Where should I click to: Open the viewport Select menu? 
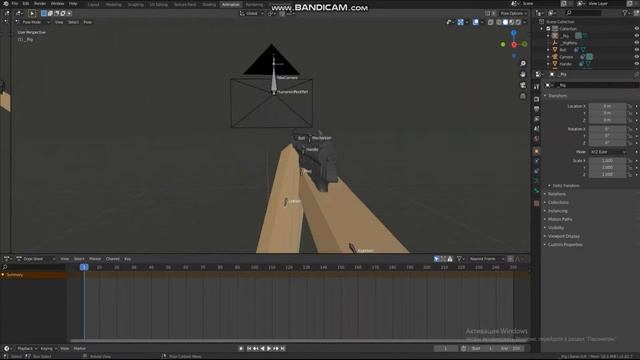(x=73, y=22)
